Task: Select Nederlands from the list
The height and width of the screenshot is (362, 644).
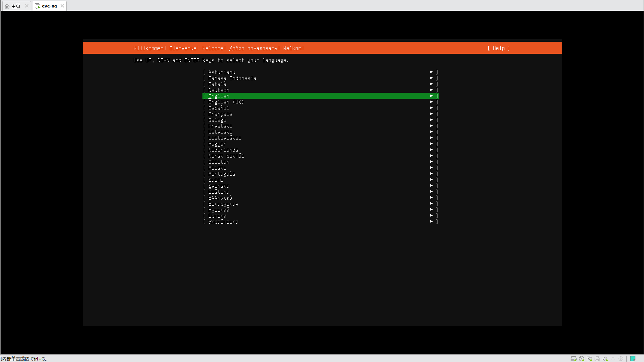Action: (x=320, y=150)
